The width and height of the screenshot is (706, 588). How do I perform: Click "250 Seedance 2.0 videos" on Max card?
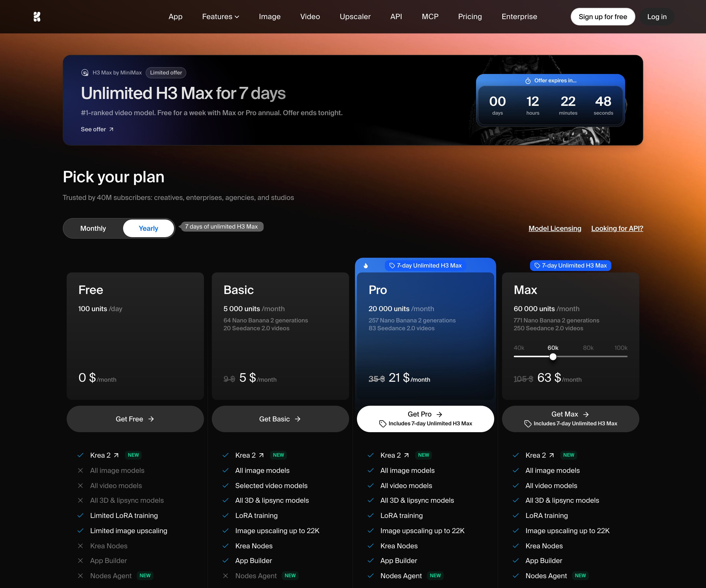click(x=548, y=328)
